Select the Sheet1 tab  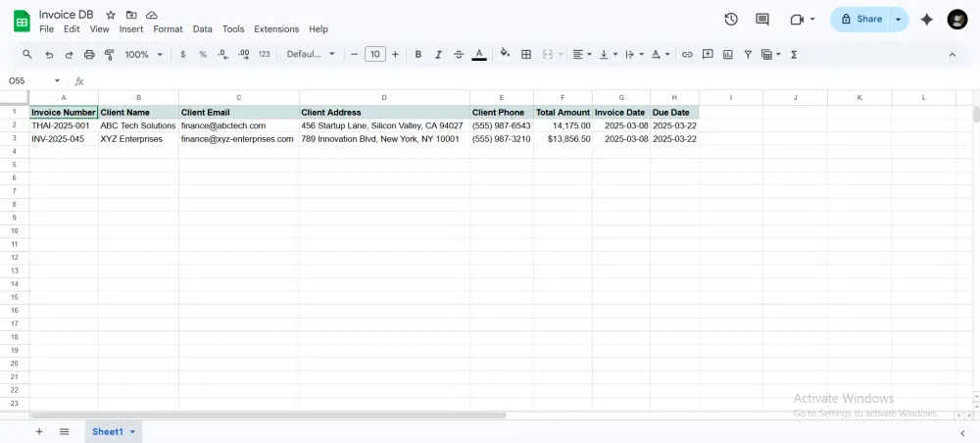tap(108, 432)
